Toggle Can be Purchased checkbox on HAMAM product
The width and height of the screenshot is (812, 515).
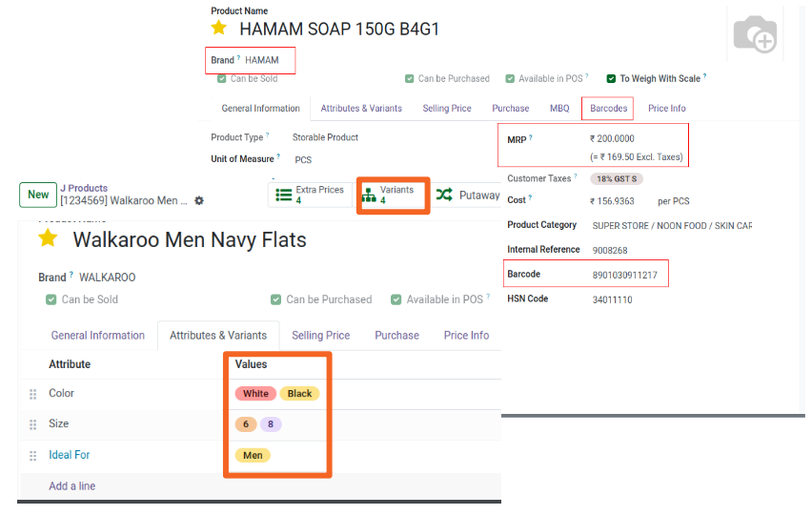tap(409, 79)
